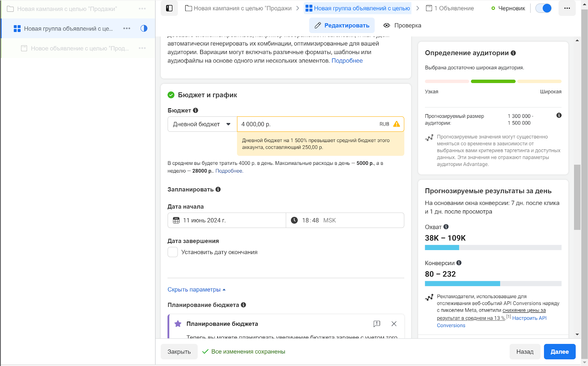The image size is (588, 366).
Task: Click breadcrumb chevron after ad set name
Action: pos(418,8)
